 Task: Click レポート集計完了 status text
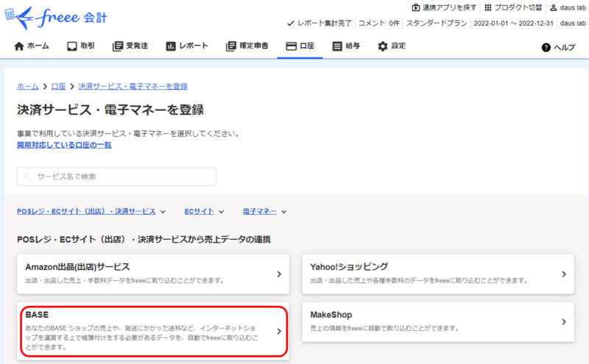point(325,24)
